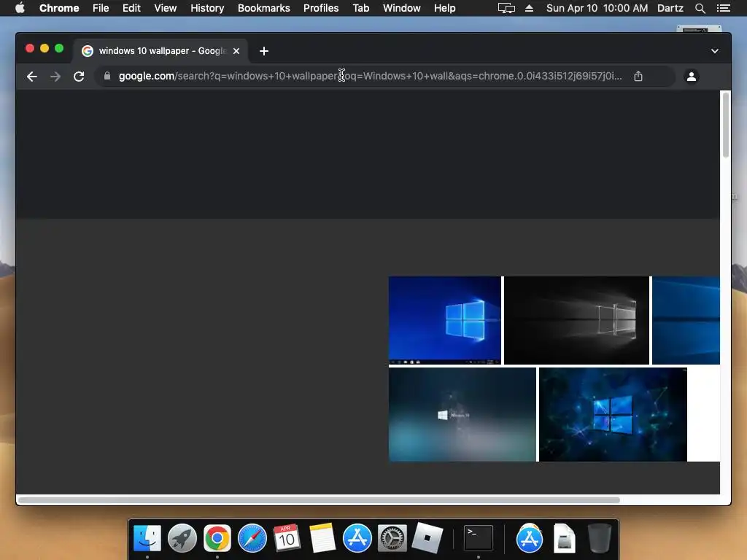Open the black and white Windows wallpaper thumbnail
747x560 pixels.
pos(576,321)
